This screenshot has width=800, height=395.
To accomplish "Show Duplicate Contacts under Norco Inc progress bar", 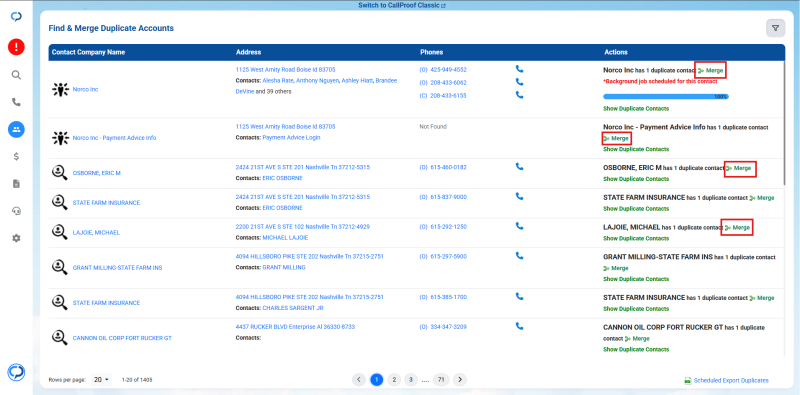I will click(x=636, y=109).
